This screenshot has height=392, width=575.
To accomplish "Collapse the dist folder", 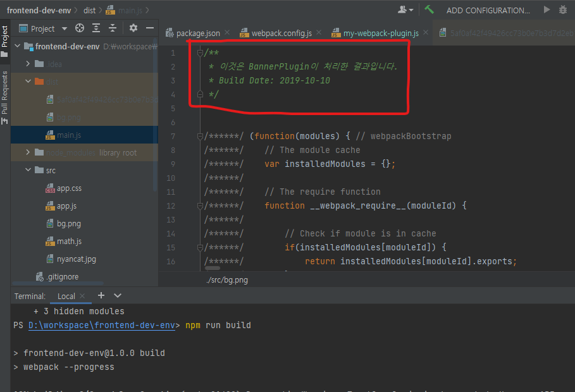I will tap(28, 82).
